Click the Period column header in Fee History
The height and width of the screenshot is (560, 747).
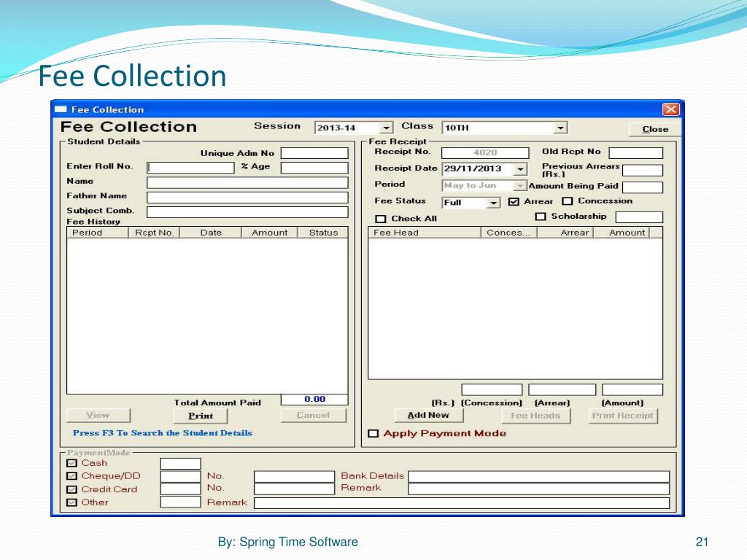pos(88,233)
